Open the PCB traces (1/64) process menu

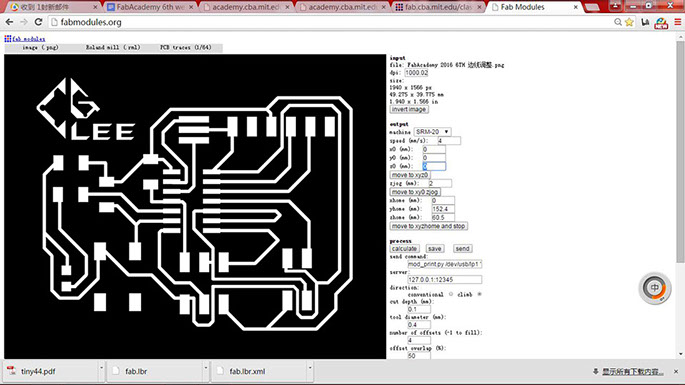(186, 47)
